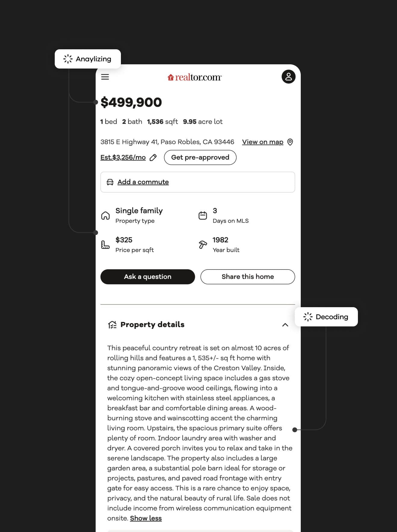Screen dimensions: 397x532
Task: Open the Est. $3,256/mo payment link
Action: point(123,157)
